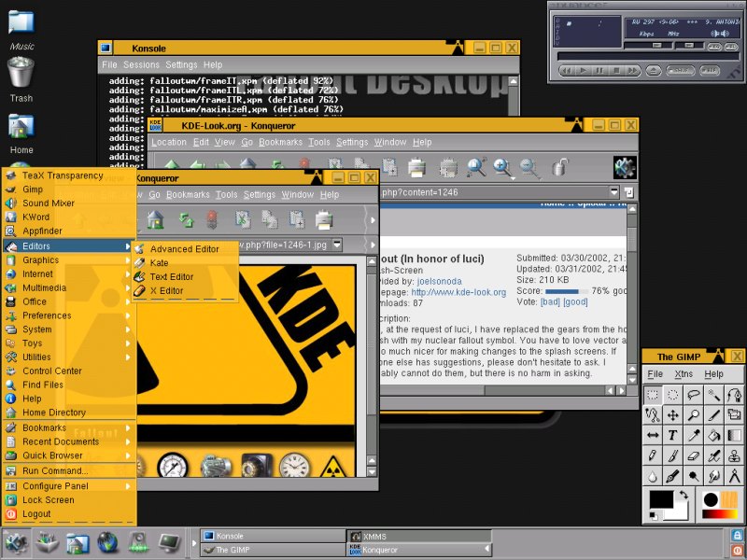Toggle XMMS repeat button

tap(710, 71)
